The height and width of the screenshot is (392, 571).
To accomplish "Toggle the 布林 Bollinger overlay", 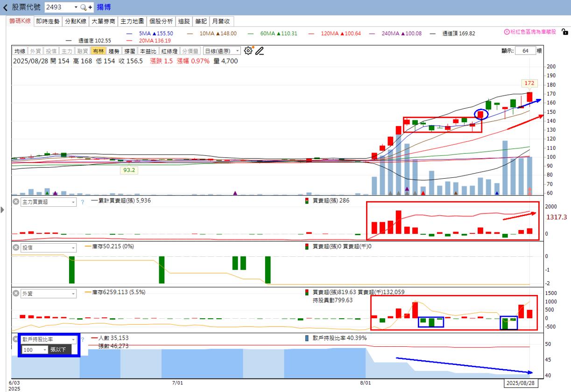I will [98, 51].
